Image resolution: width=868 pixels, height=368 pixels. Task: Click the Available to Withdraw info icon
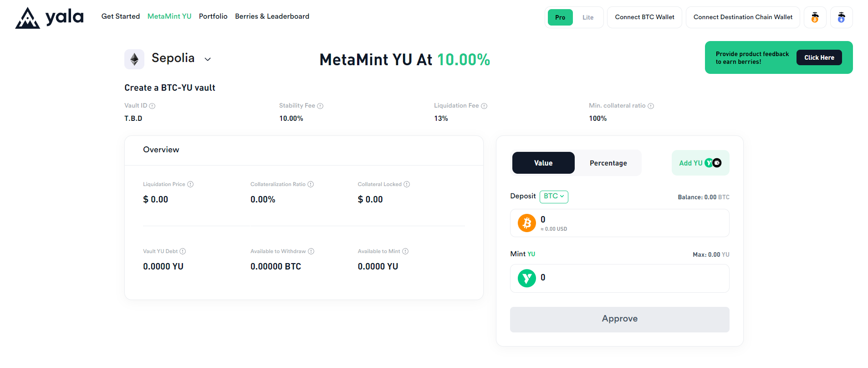pyautogui.click(x=311, y=251)
